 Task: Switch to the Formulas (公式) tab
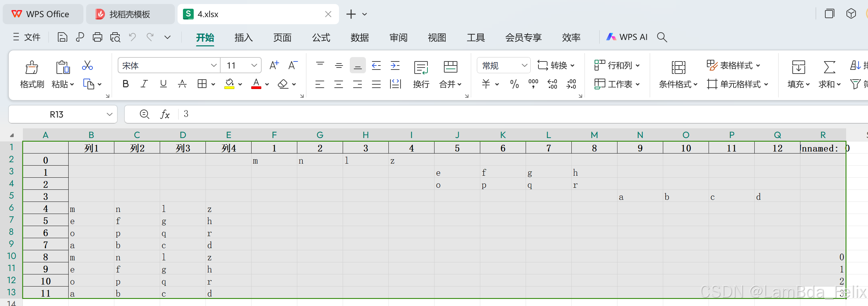[321, 37]
